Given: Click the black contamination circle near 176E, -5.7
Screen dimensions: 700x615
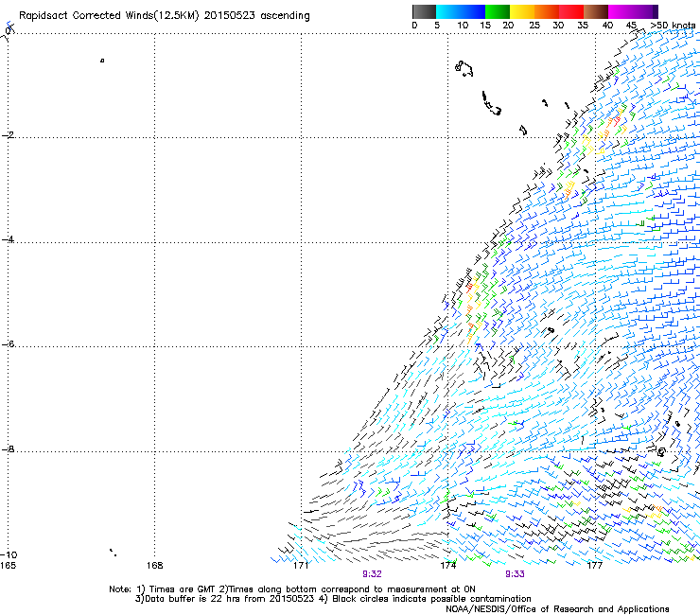Looking at the screenshot, I should point(551,330).
